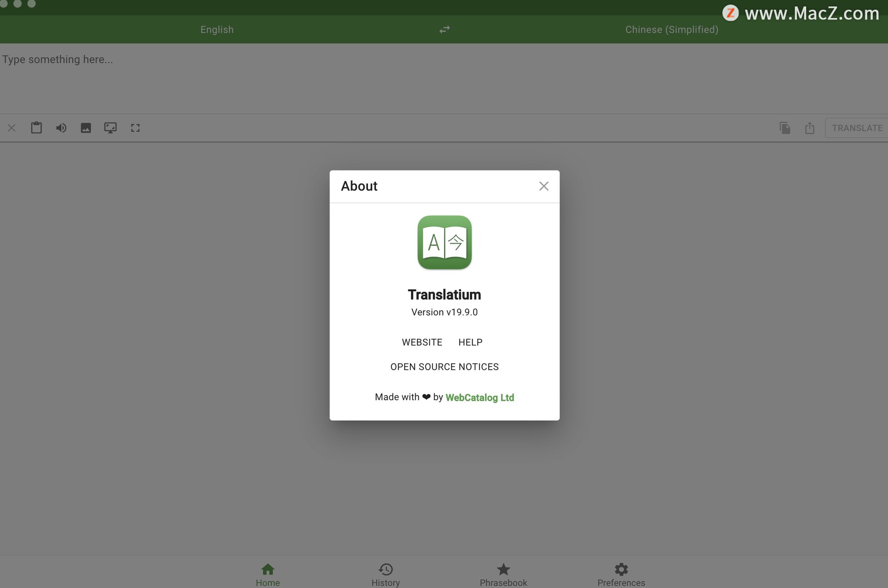Clear the input text with the X icon
The image size is (888, 588).
12,128
